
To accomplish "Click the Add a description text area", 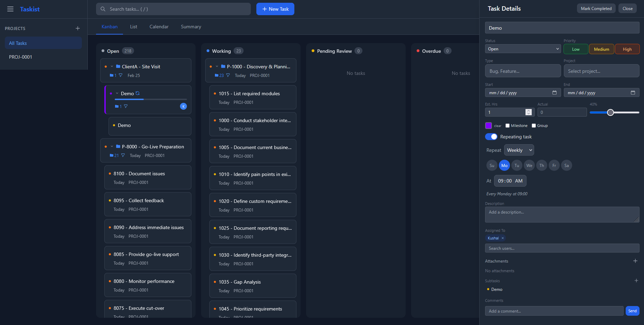I will pos(562,215).
